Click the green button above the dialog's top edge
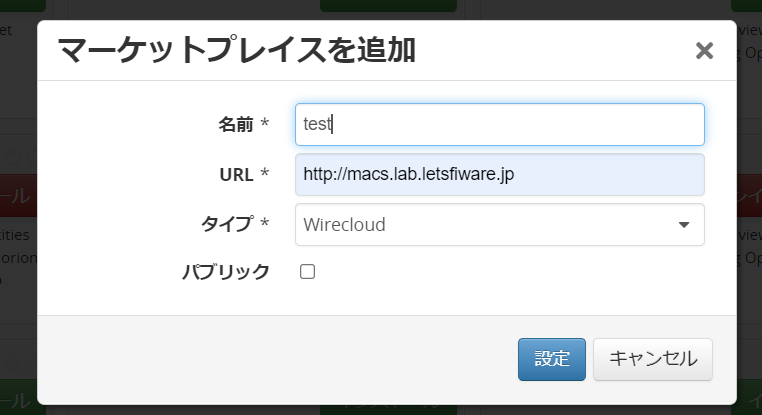This screenshot has width=762, height=415. (x=388, y=6)
